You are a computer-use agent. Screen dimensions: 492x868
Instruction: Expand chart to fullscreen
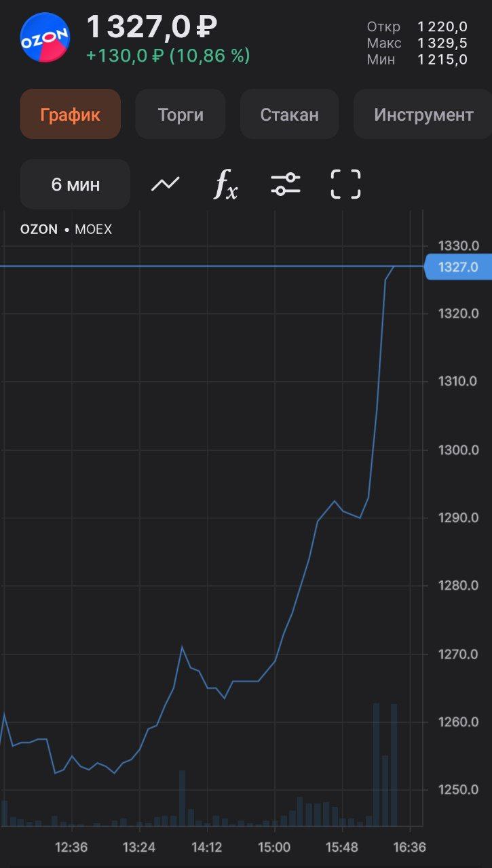345,184
